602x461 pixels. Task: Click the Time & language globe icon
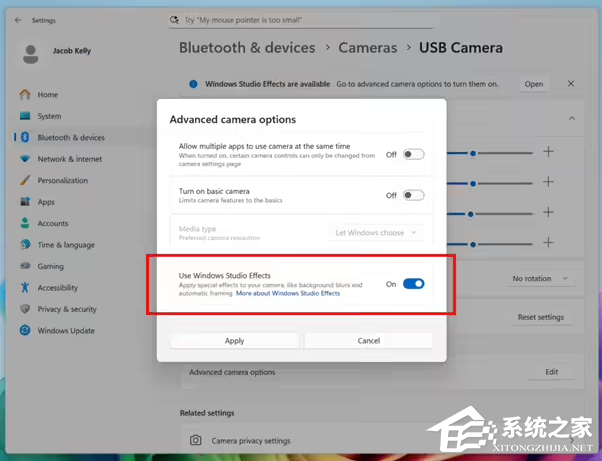tap(25, 245)
